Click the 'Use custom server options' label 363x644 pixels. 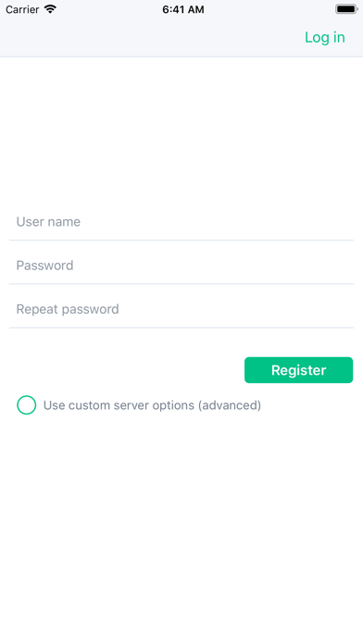152,405
